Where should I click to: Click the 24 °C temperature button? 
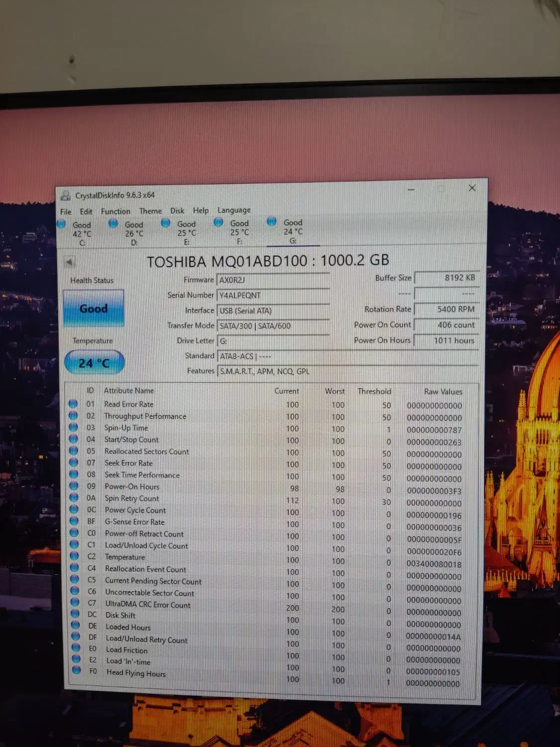[x=94, y=363]
